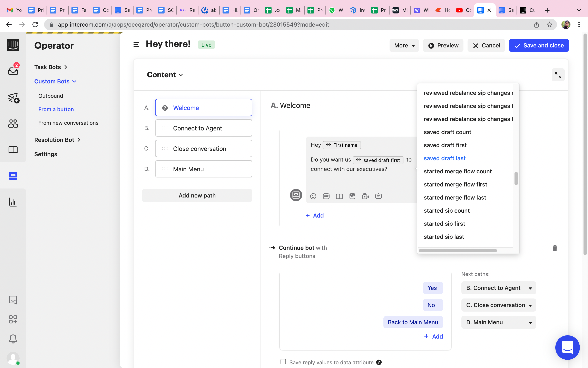This screenshot has height=368, width=588.
Task: Delete the Continue bot step with trash icon
Action: 555,248
